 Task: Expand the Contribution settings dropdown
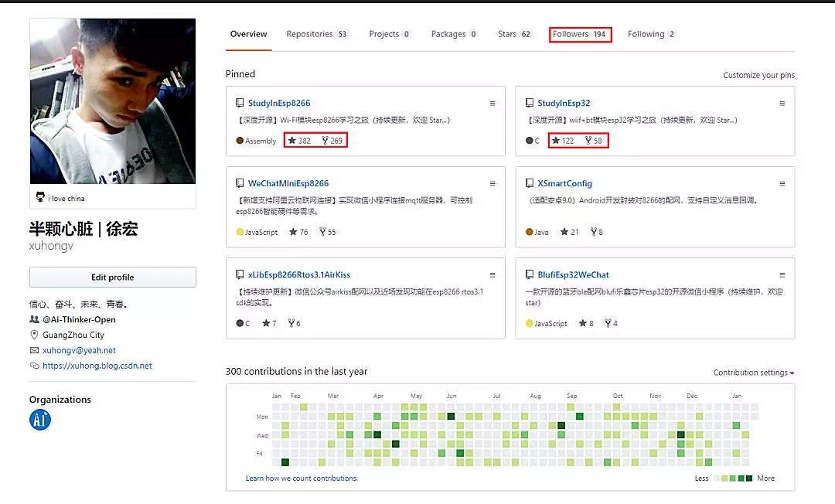[754, 373]
